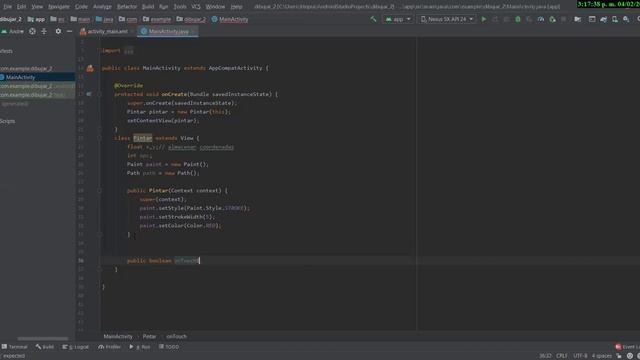Open the VCS menu
640x360 pixels.
[x=196, y=7]
